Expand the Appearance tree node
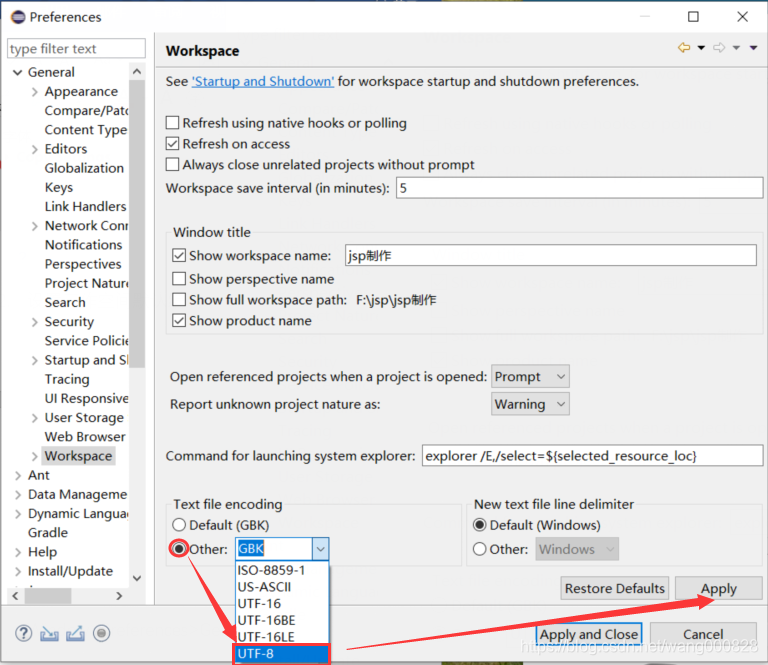Screen dimensions: 768x665 point(34,92)
